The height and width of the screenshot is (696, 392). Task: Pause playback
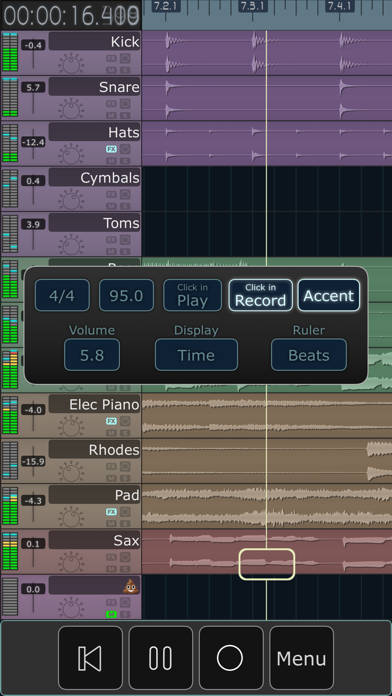(161, 658)
